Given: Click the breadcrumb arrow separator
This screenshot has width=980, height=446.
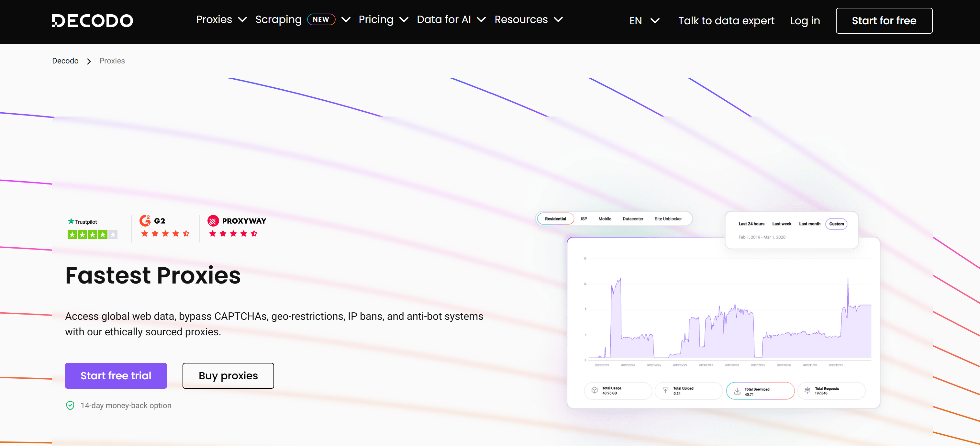Looking at the screenshot, I should tap(89, 61).
